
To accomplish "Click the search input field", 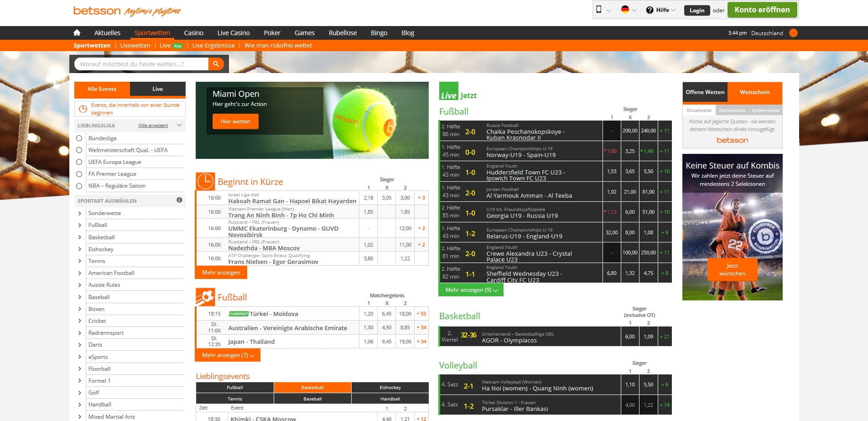I will click(x=141, y=64).
